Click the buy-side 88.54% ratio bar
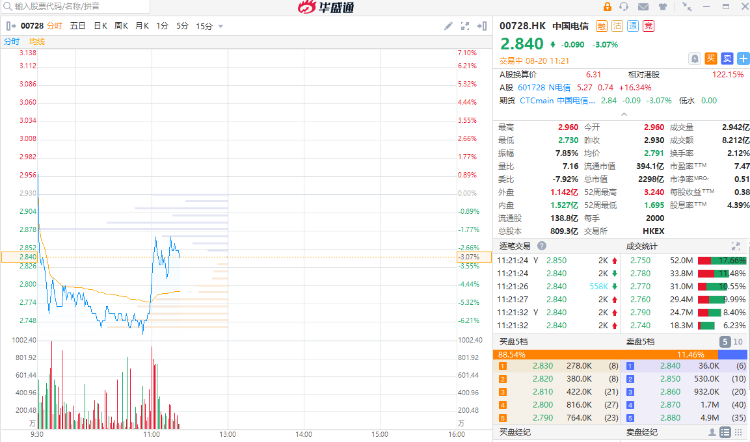 point(606,354)
